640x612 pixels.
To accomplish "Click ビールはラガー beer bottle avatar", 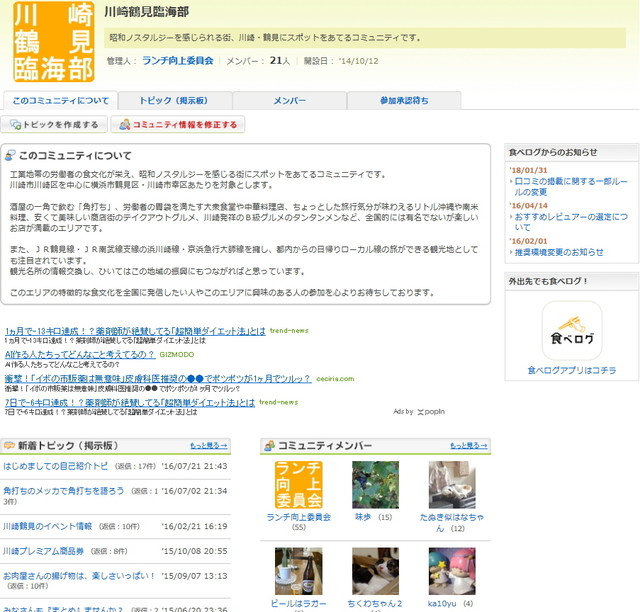I will 298,571.
